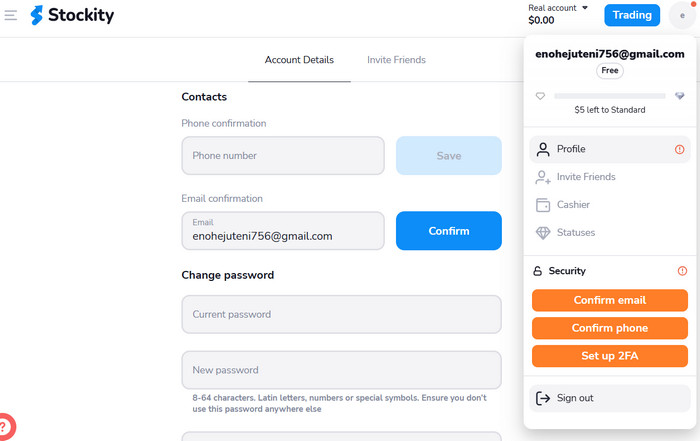This screenshot has width=700, height=441.
Task: Switch to Invite Friends tab
Action: click(x=396, y=60)
